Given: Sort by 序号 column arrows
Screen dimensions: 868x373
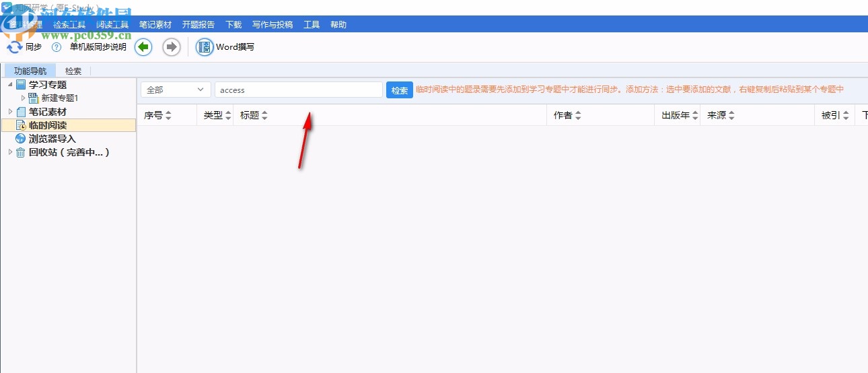Looking at the screenshot, I should tap(168, 116).
